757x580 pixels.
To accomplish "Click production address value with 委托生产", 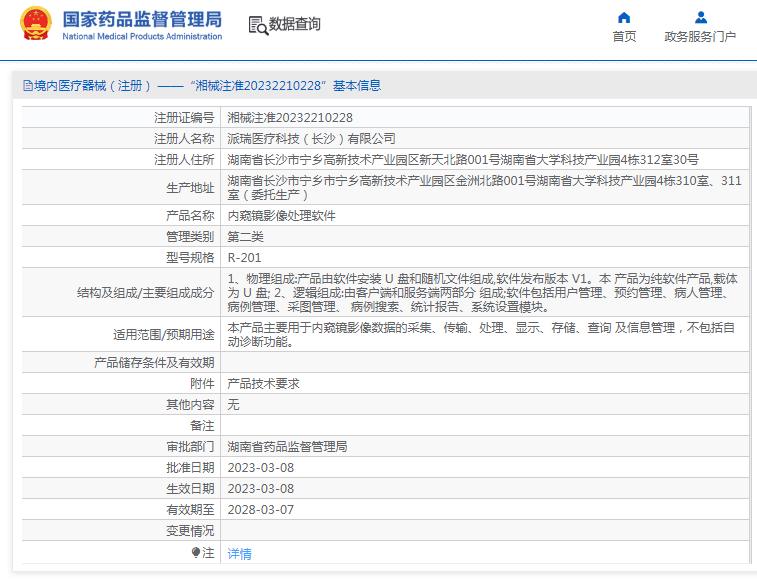I will click(x=484, y=188).
